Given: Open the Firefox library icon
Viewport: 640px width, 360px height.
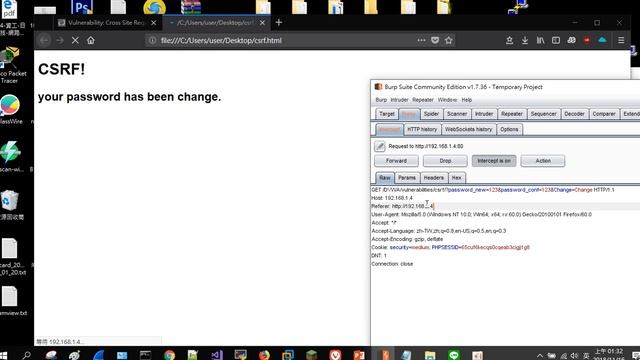Looking at the screenshot, I should tap(540, 40).
